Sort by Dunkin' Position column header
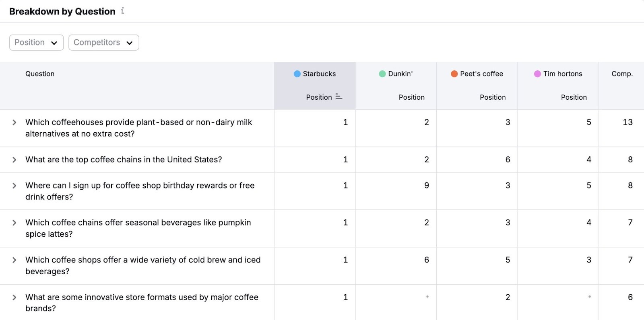This screenshot has width=644, height=320. tap(411, 97)
